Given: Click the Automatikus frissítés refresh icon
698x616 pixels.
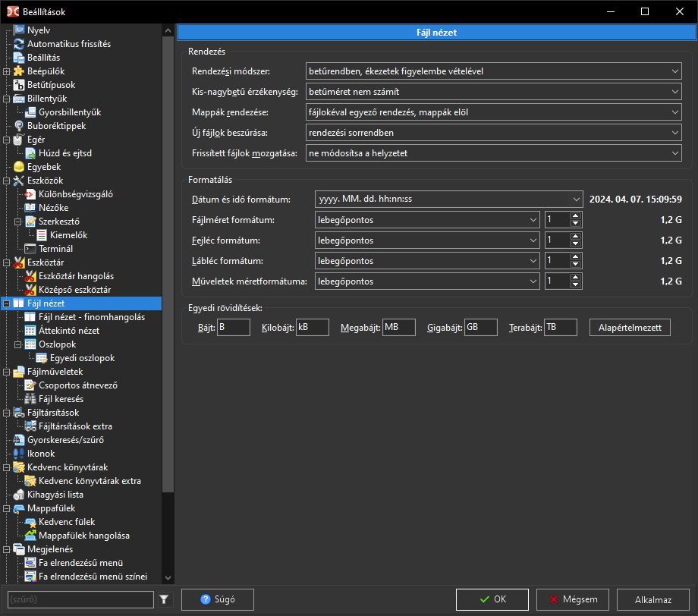Looking at the screenshot, I should tap(19, 43).
